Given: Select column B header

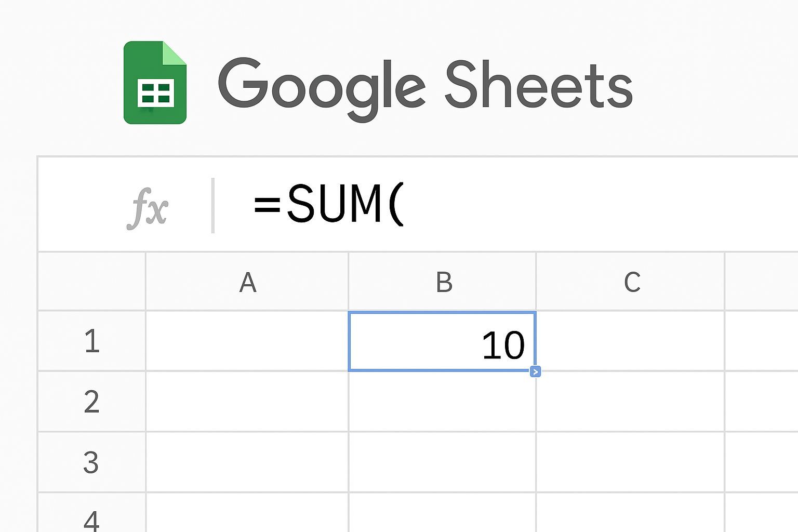Looking at the screenshot, I should [x=443, y=282].
